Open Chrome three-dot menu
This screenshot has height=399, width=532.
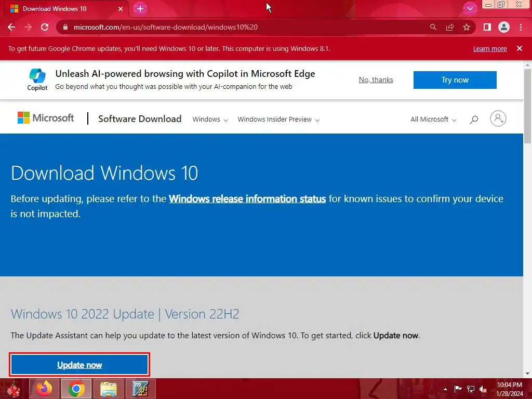tap(521, 27)
